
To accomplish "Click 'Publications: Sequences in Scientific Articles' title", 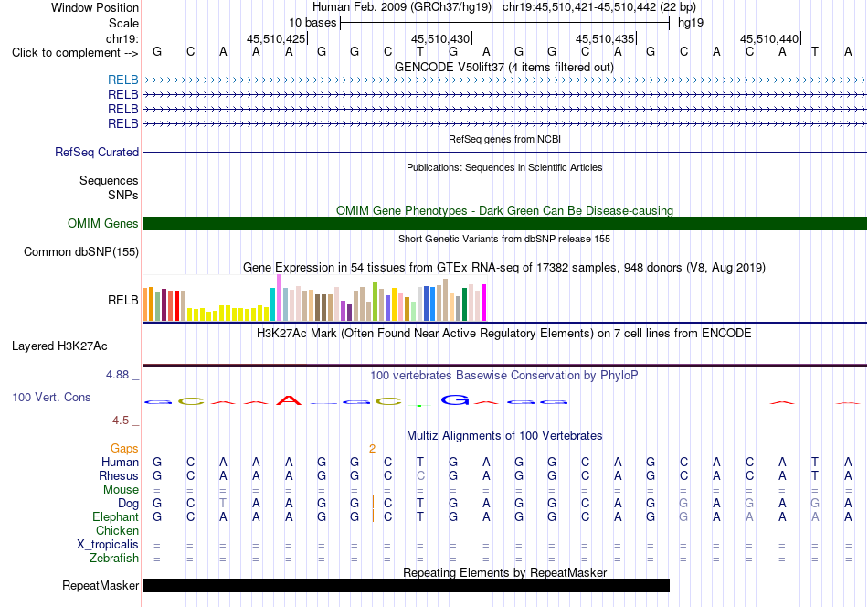I will 504,167.
